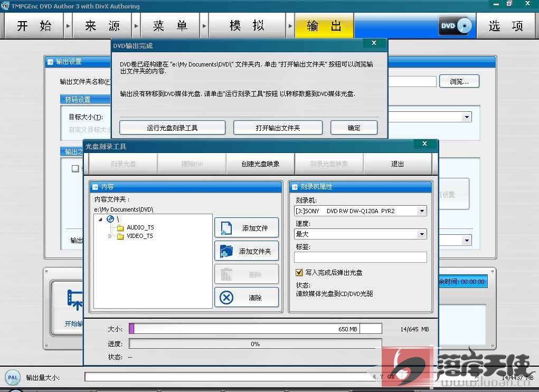
Task: Select VIDEO_TS in the content tree
Action: tap(139, 236)
